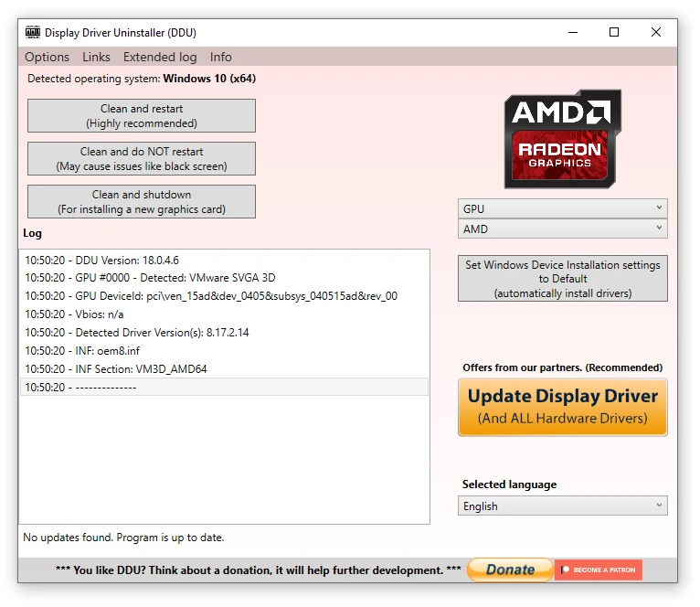Click the Log heading label
700x607 pixels.
coord(32,233)
